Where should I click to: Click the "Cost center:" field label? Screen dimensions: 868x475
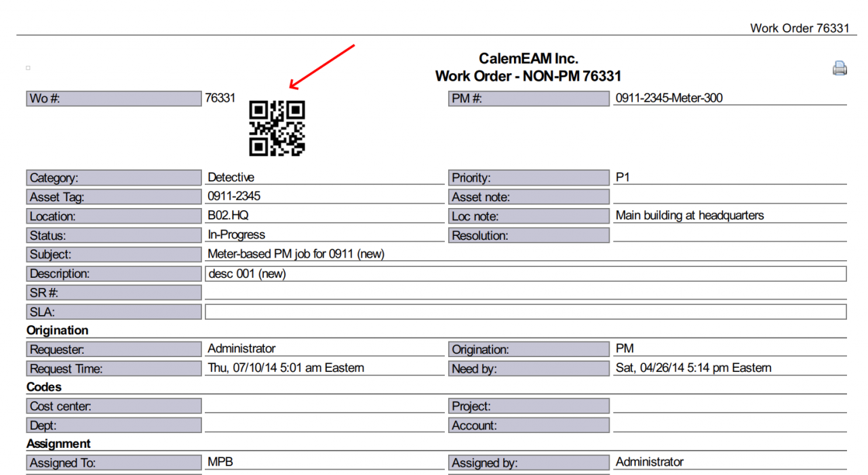click(114, 407)
